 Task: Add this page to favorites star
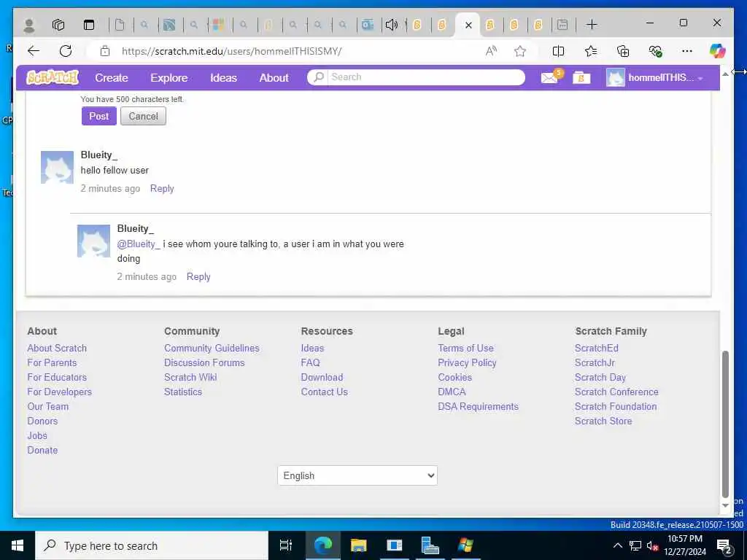point(519,51)
